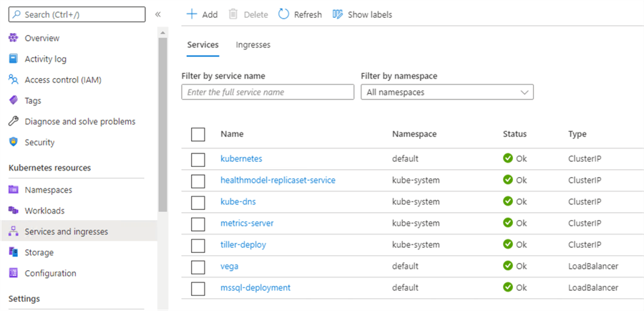Screen dimensions: 644x311
Task: Check the select-all checkbox in table header
Action: click(x=198, y=134)
